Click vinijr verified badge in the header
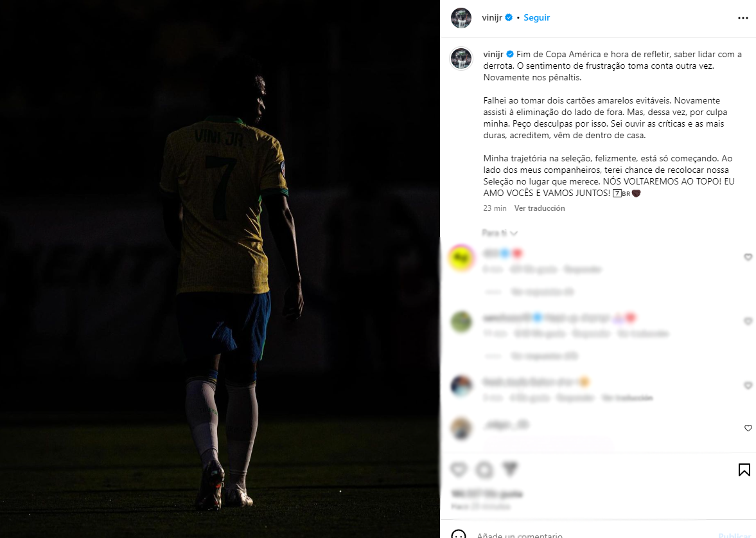 tap(509, 17)
